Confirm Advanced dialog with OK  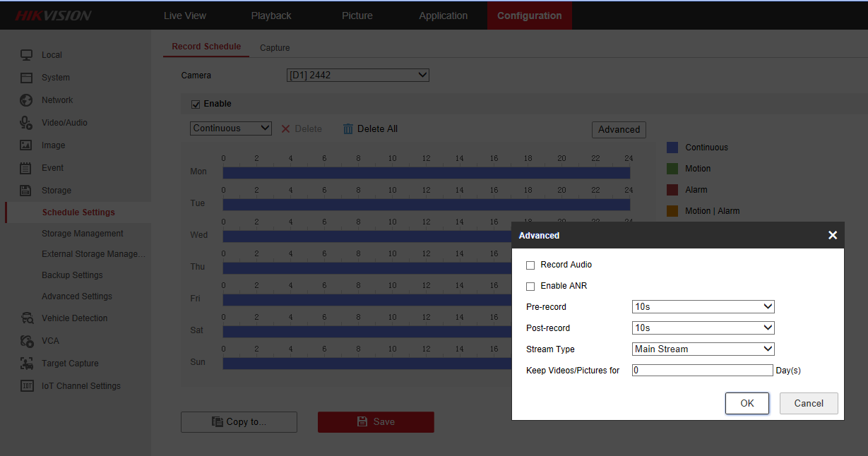(747, 404)
